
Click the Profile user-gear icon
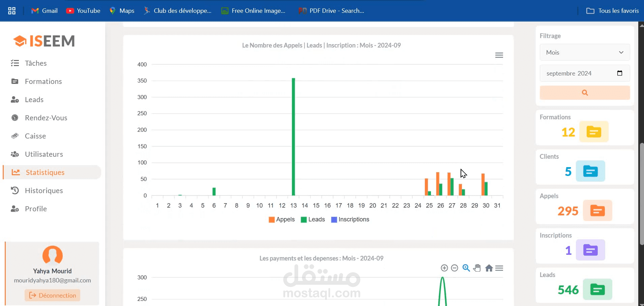(15, 209)
